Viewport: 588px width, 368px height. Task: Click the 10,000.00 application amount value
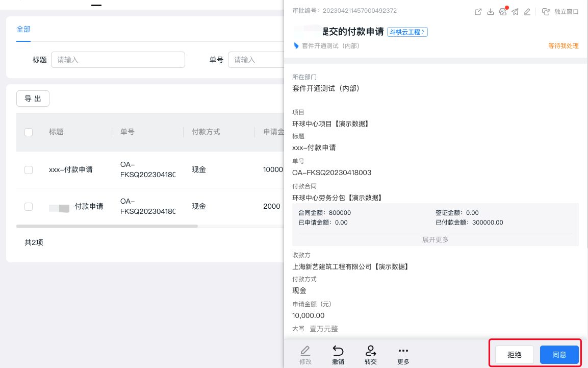pos(308,315)
